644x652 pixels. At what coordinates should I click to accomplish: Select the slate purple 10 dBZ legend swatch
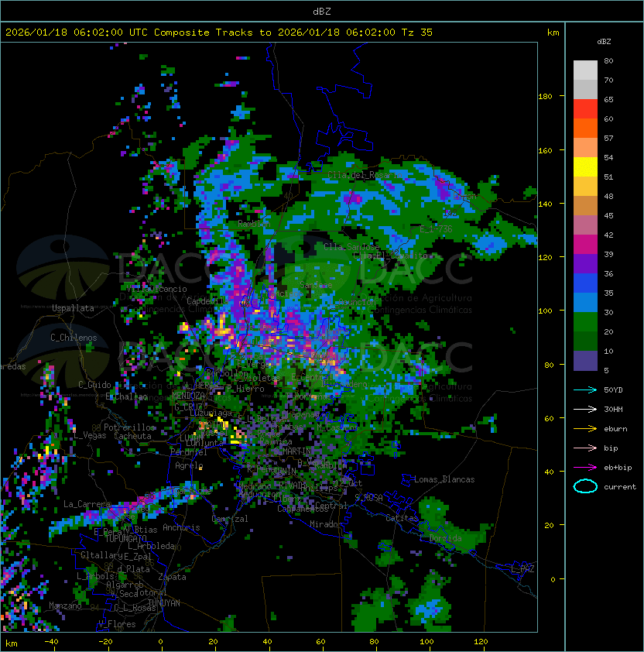(x=585, y=361)
